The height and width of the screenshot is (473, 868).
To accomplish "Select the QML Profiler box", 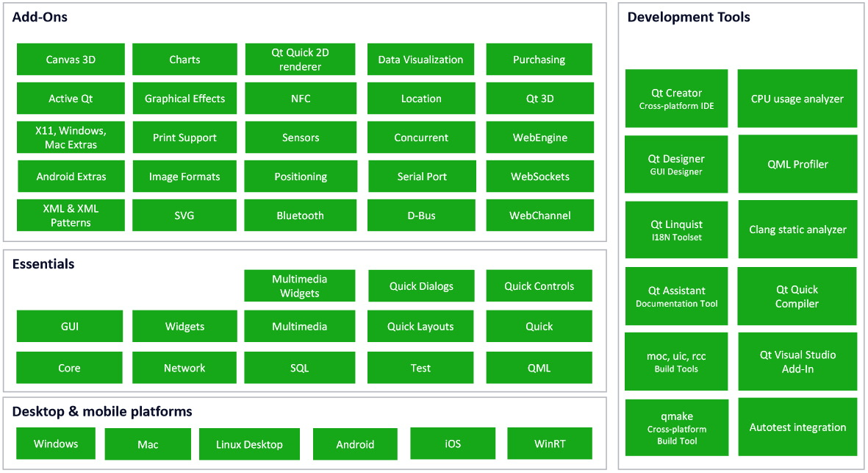I will tap(797, 164).
